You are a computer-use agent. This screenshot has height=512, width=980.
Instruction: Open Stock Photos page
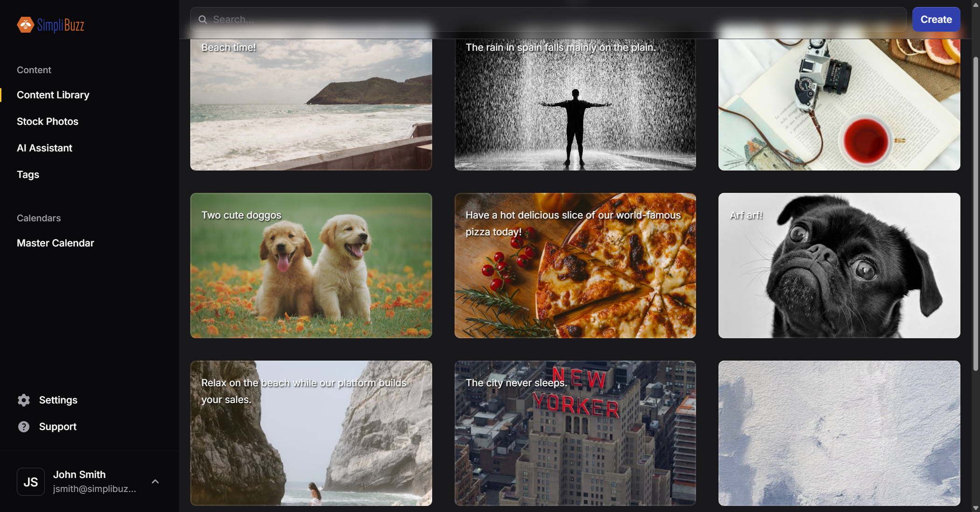coord(48,122)
